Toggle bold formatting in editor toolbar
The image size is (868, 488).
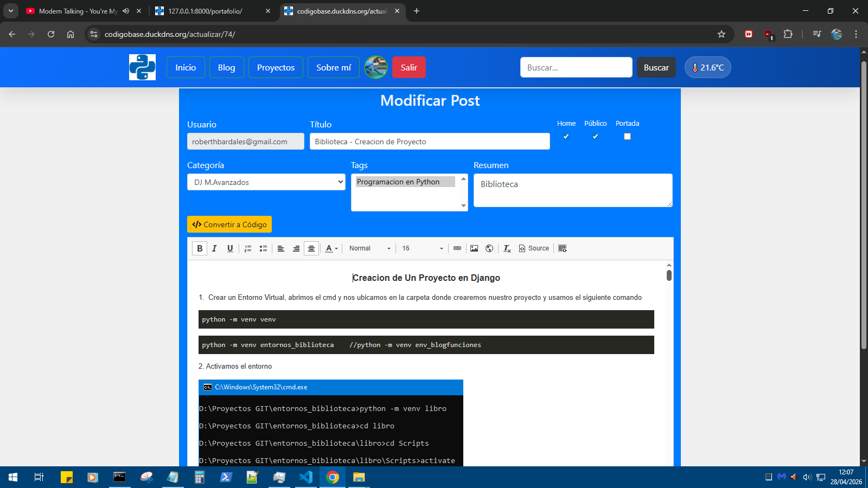[200, 248]
